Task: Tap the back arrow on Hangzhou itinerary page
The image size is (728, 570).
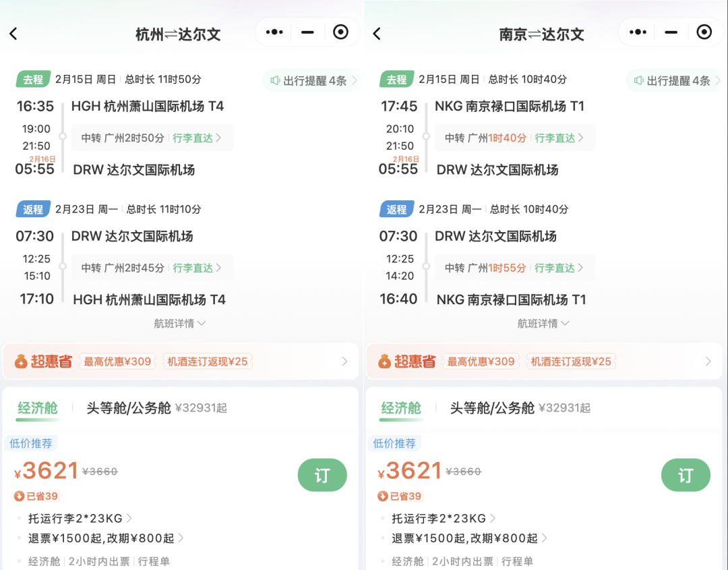Action: pyautogui.click(x=13, y=32)
